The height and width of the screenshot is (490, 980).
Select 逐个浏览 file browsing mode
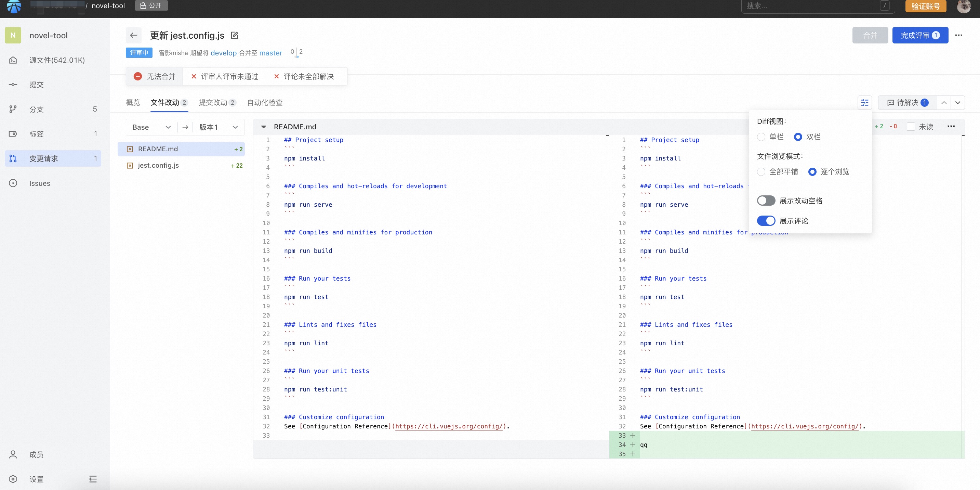click(x=812, y=172)
